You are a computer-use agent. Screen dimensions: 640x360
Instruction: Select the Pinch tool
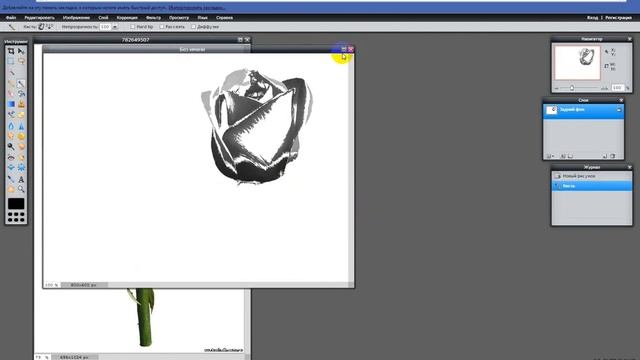coord(21,168)
